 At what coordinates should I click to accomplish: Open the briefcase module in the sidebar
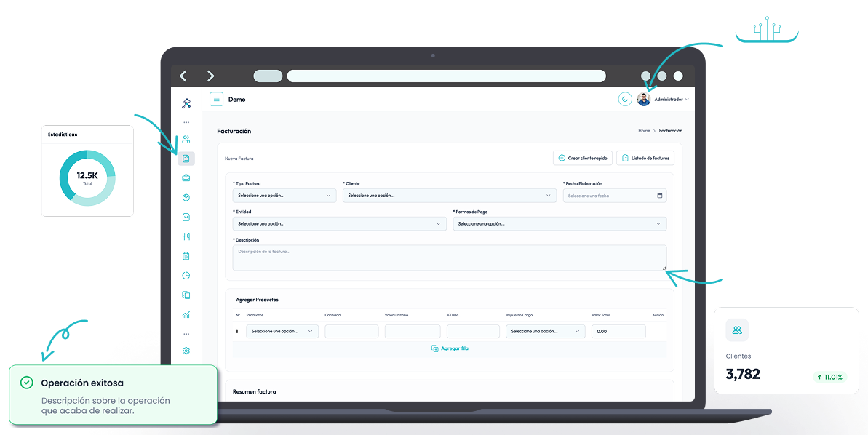point(186,178)
